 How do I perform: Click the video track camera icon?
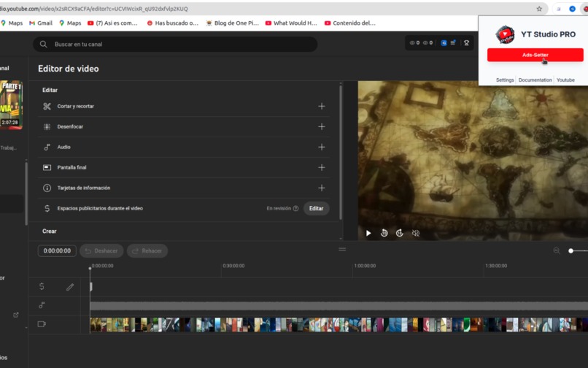tap(42, 324)
